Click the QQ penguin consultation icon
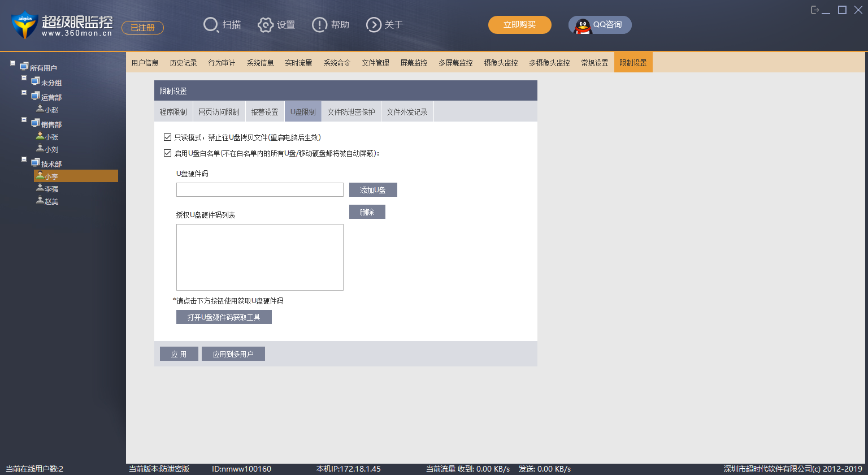 [583, 25]
